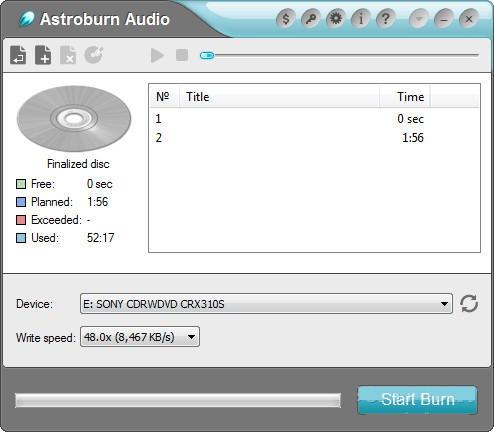Click the red Exceeded color swatch

pyautogui.click(x=21, y=220)
